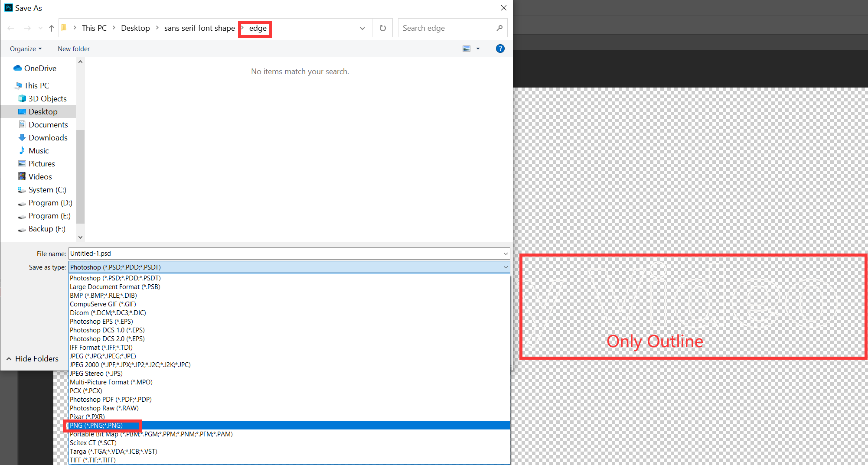Image resolution: width=868 pixels, height=465 pixels.
Task: Open Pictures in the navigation pane
Action: pyautogui.click(x=37, y=164)
